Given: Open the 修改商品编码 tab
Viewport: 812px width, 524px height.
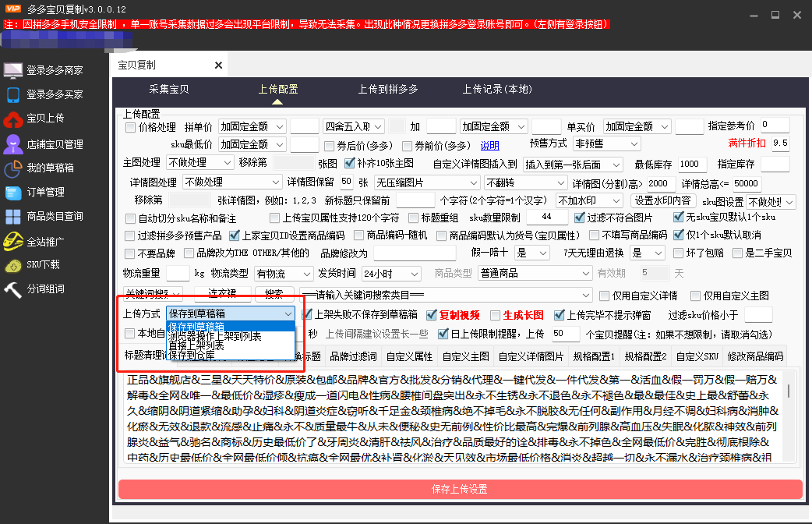Looking at the screenshot, I should click(x=755, y=356).
